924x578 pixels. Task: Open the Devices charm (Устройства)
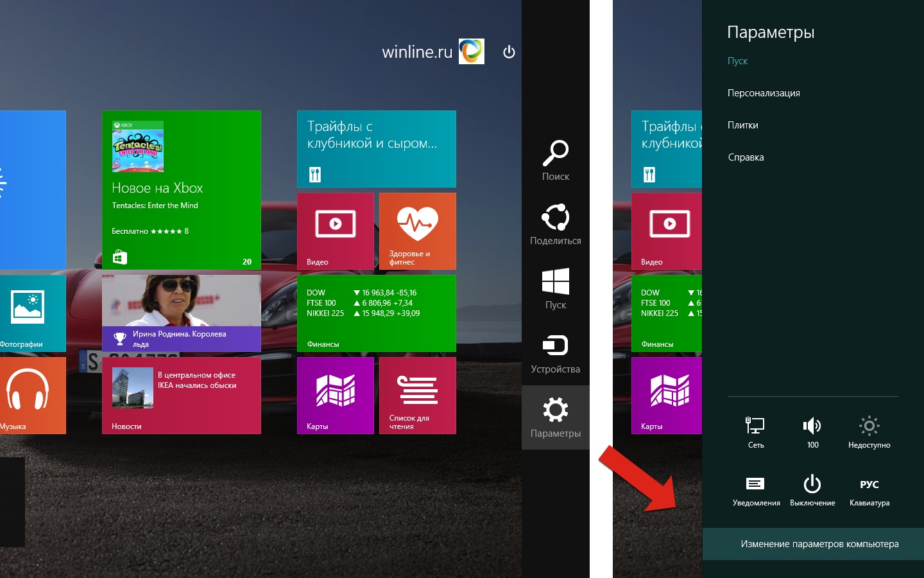[556, 353]
